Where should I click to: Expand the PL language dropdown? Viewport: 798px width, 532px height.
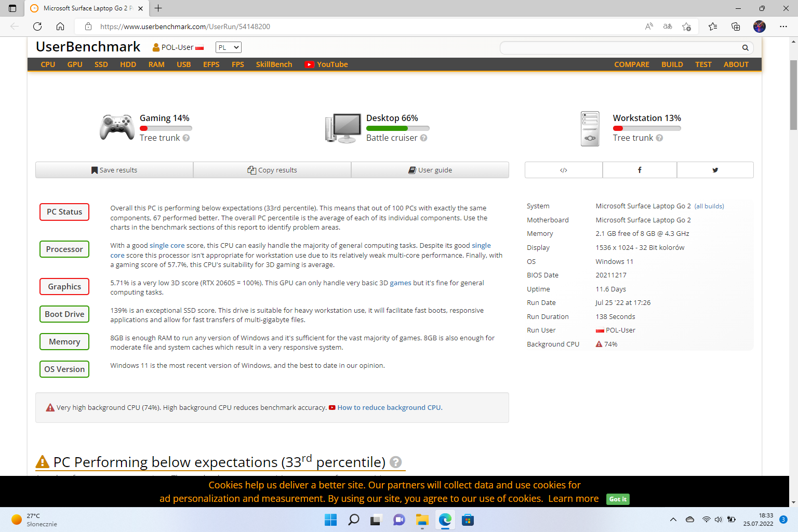(229, 47)
